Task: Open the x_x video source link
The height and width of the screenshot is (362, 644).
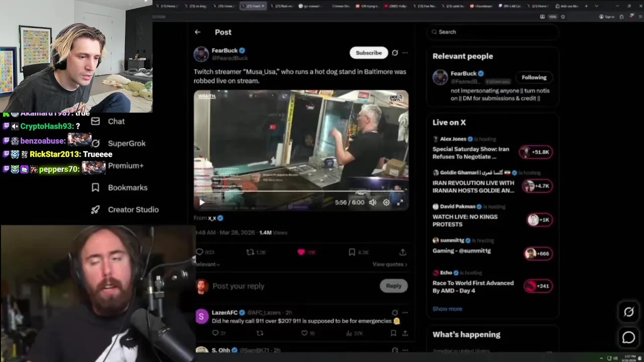Action: 212,218
